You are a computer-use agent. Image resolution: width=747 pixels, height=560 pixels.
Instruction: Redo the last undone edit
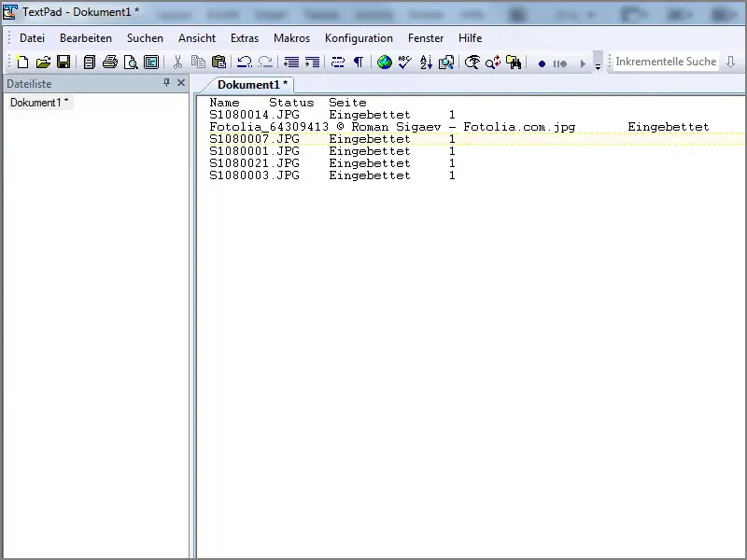coord(265,63)
